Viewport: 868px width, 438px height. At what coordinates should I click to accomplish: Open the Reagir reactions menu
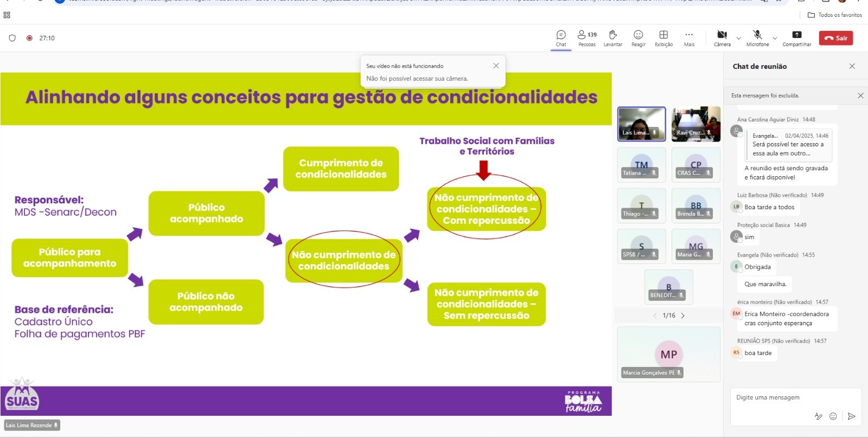click(x=638, y=35)
